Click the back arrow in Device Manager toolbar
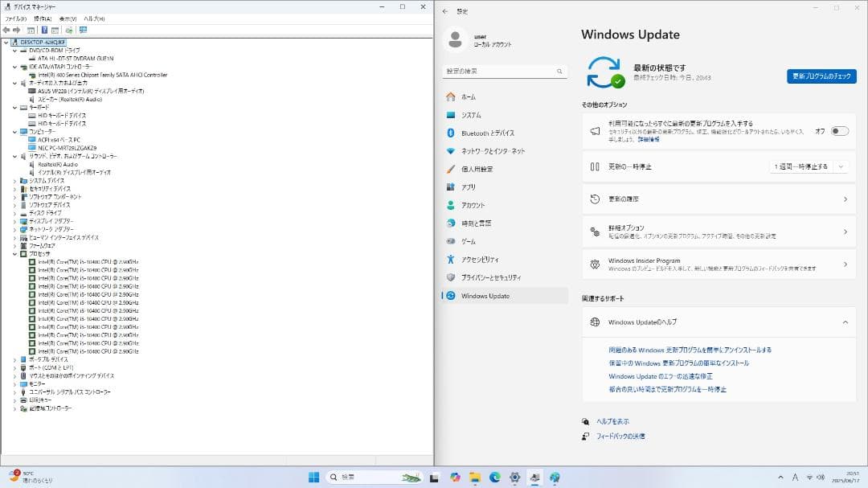Viewport: 868px width, 488px height. click(x=7, y=31)
